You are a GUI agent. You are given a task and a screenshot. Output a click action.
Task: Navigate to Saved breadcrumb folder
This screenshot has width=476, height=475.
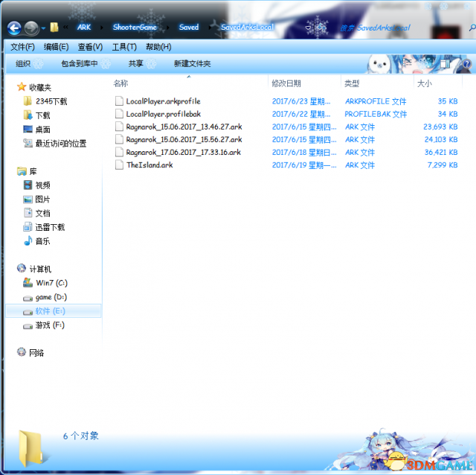click(189, 28)
